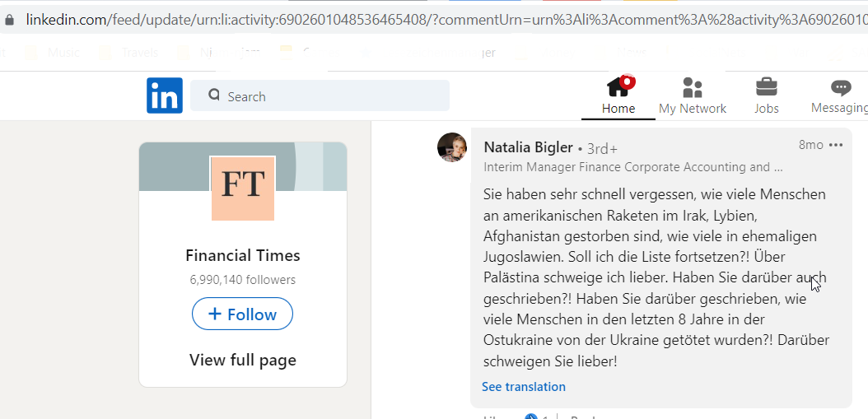Open the Music bookmark folder
This screenshot has height=419, width=868.
(x=54, y=53)
